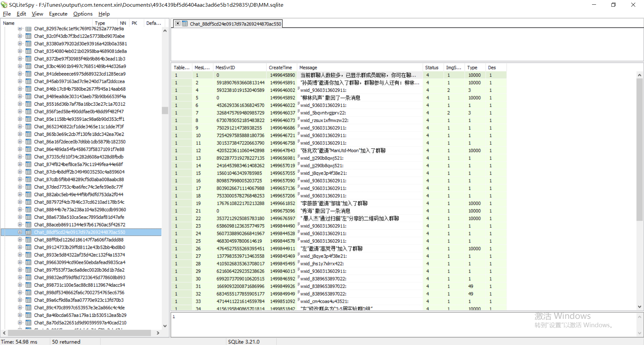Sort by the Message column header

click(x=360, y=67)
